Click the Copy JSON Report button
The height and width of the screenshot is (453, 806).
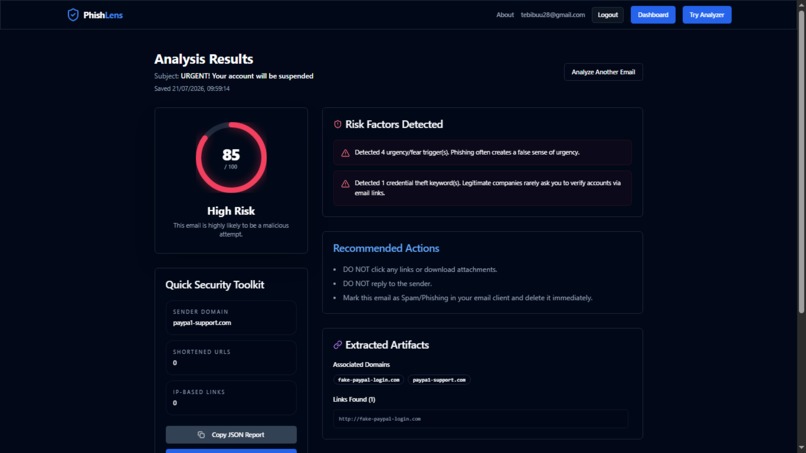(231, 434)
